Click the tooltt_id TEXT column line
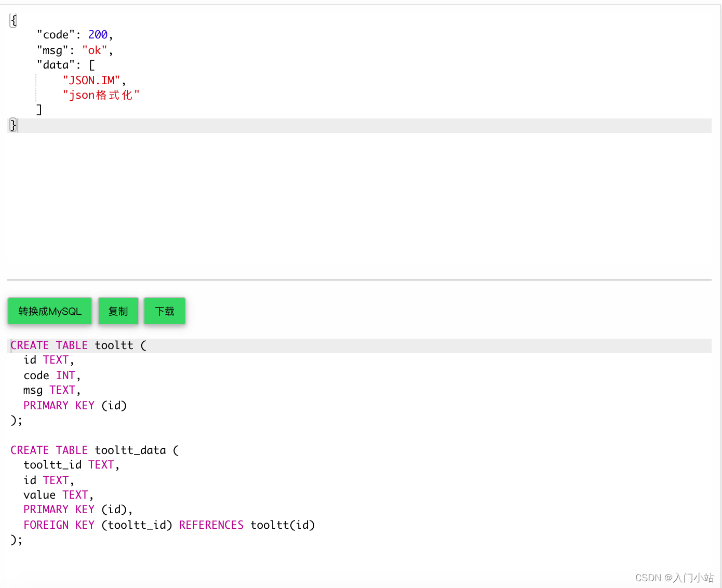Viewport: 722px width, 588px height. (72, 465)
